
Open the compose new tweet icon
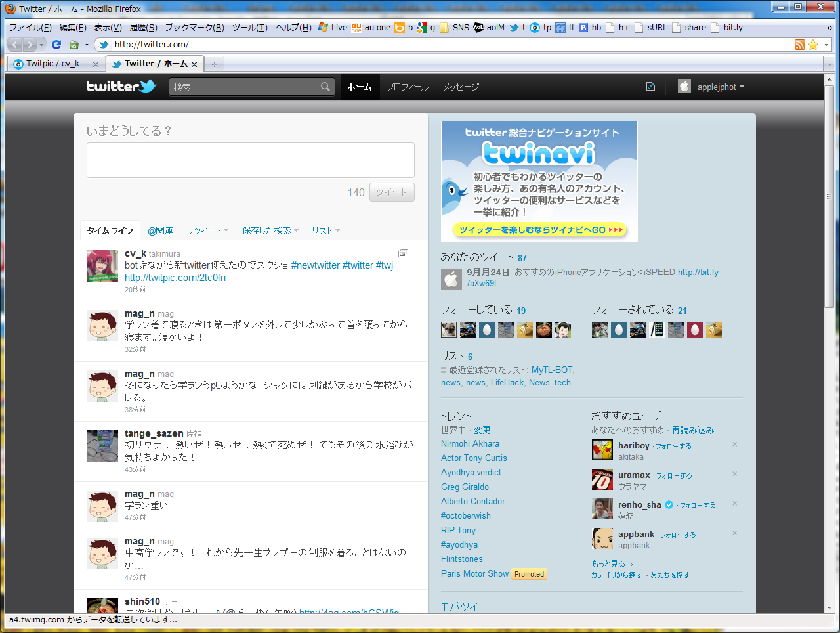point(650,87)
